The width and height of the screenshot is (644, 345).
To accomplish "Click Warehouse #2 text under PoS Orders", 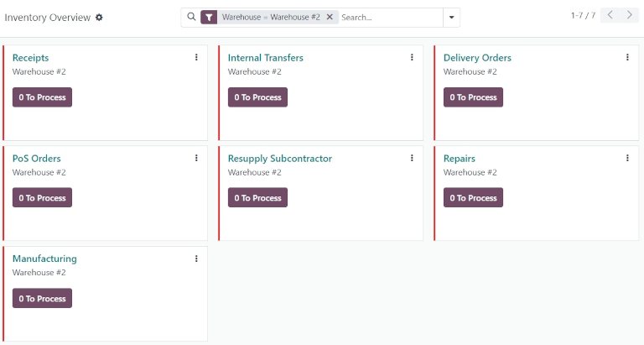I will click(39, 172).
